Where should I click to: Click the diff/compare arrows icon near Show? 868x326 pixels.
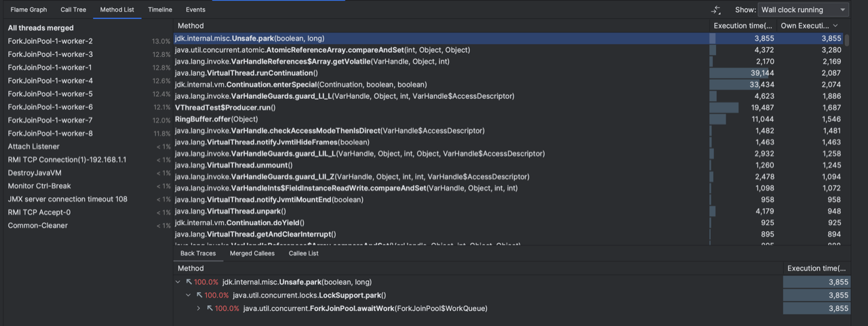tap(716, 10)
